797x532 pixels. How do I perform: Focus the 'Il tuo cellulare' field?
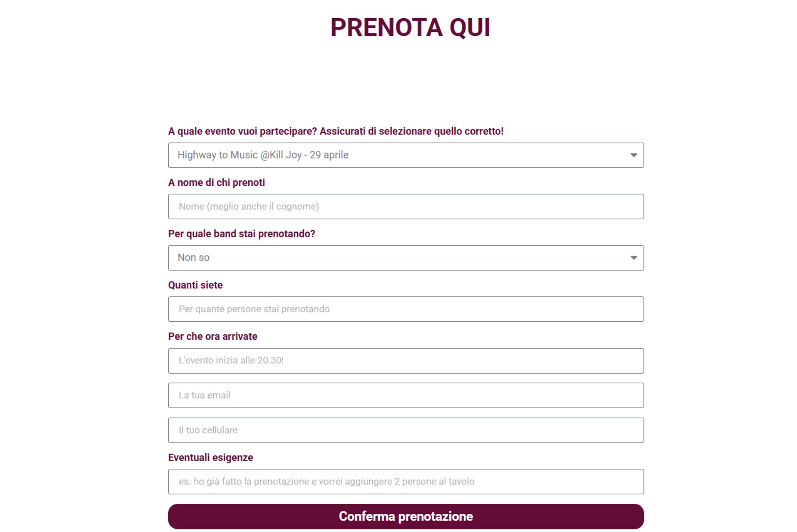click(405, 430)
